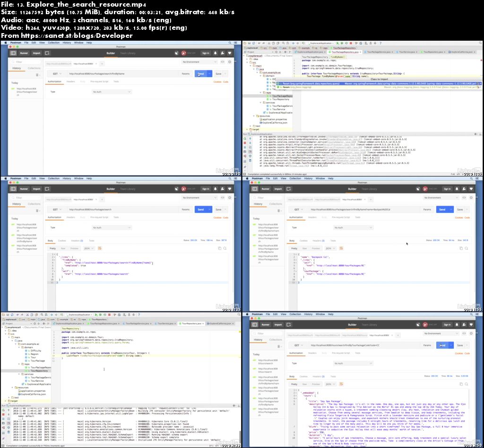Screen dimensions: 484x448
Task: Open GET method dropdown in top-left Postman frame
Action: coord(57,74)
